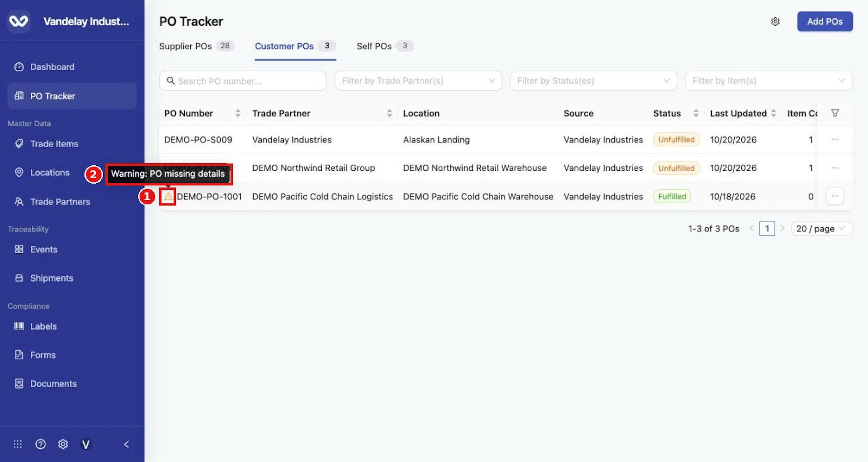Viewport: 868px width, 462px height.
Task: Click the warning icon beside DEMO-PO-1001
Action: (168, 196)
